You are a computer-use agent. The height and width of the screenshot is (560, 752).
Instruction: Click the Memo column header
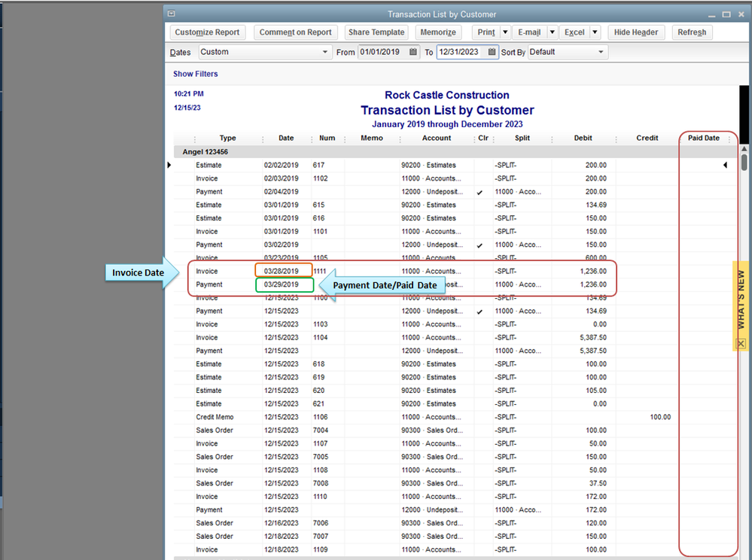tap(372, 138)
